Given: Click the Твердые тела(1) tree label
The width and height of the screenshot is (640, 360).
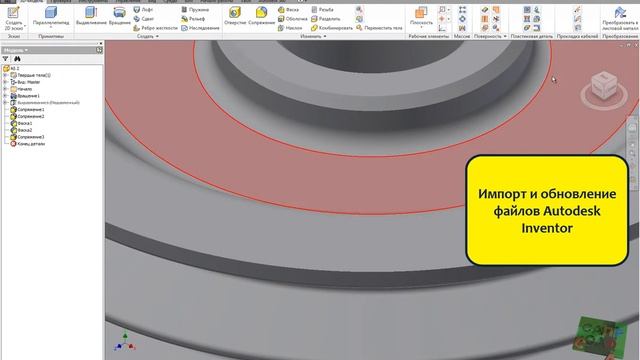Looking at the screenshot, I should click(34, 75).
